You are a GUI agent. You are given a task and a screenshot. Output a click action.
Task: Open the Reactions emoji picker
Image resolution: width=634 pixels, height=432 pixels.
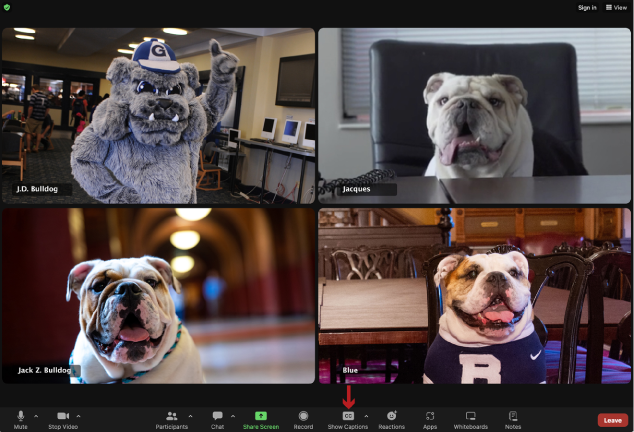(x=391, y=416)
